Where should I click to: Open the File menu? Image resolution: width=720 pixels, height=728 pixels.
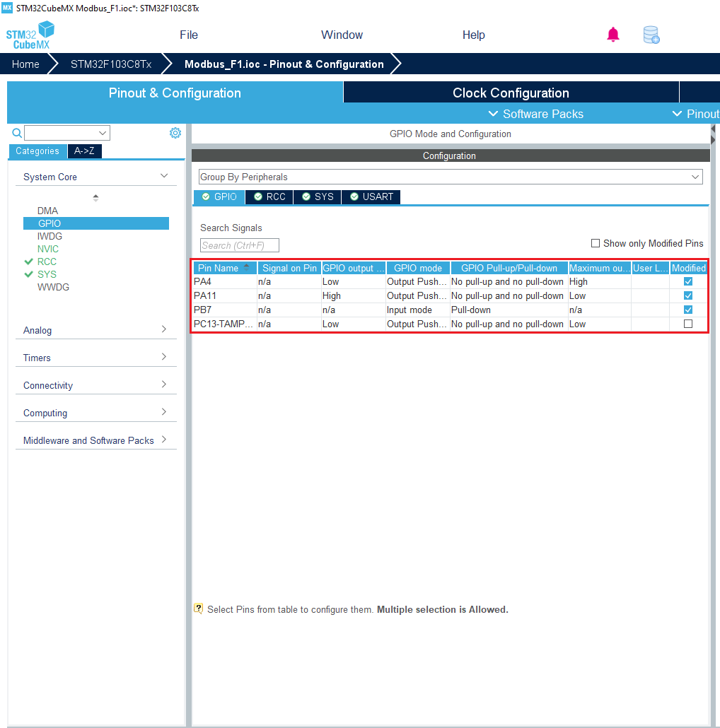(x=189, y=35)
